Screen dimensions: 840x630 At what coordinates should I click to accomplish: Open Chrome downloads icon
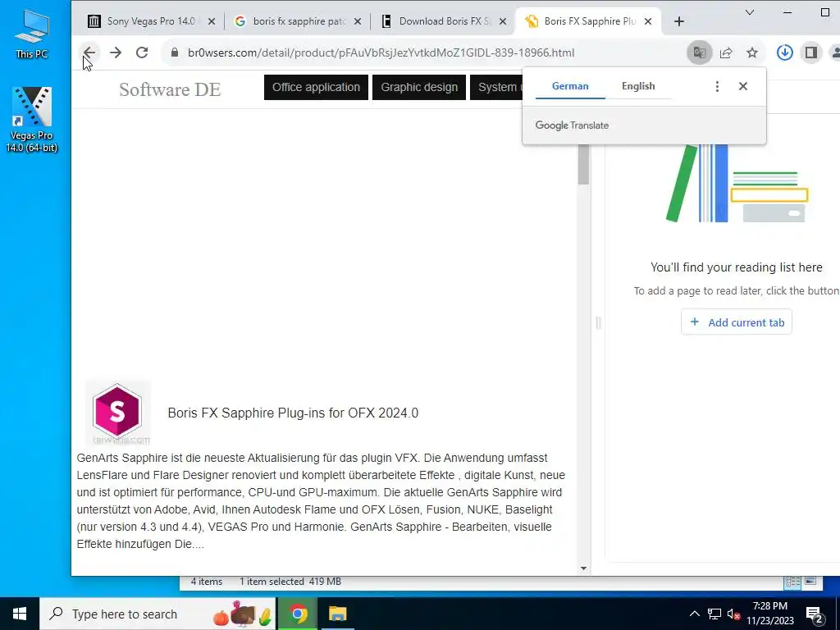pos(785,52)
